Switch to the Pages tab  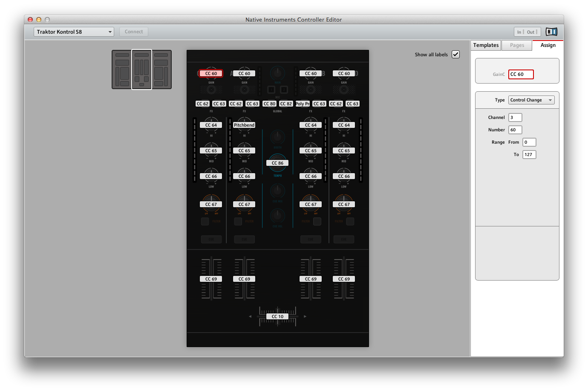tap(517, 45)
